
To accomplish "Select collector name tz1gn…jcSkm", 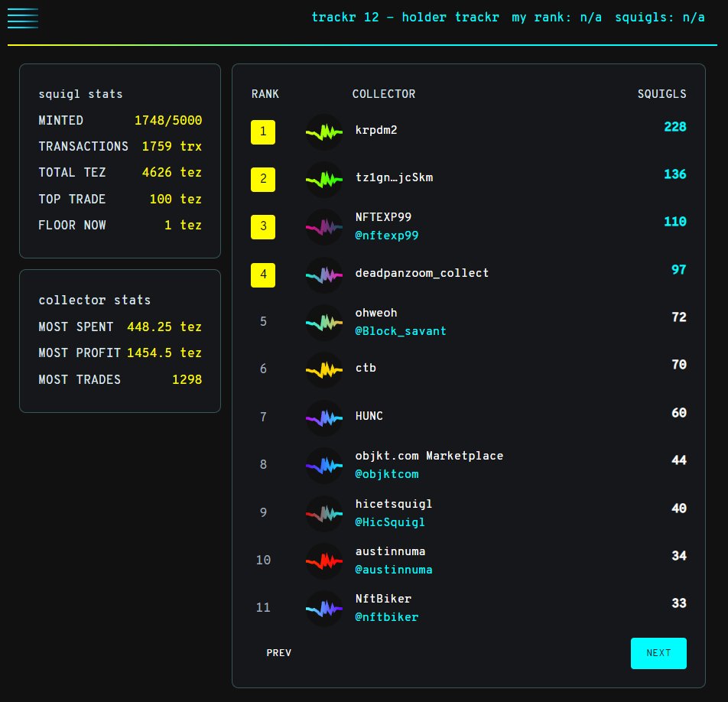I will click(394, 177).
